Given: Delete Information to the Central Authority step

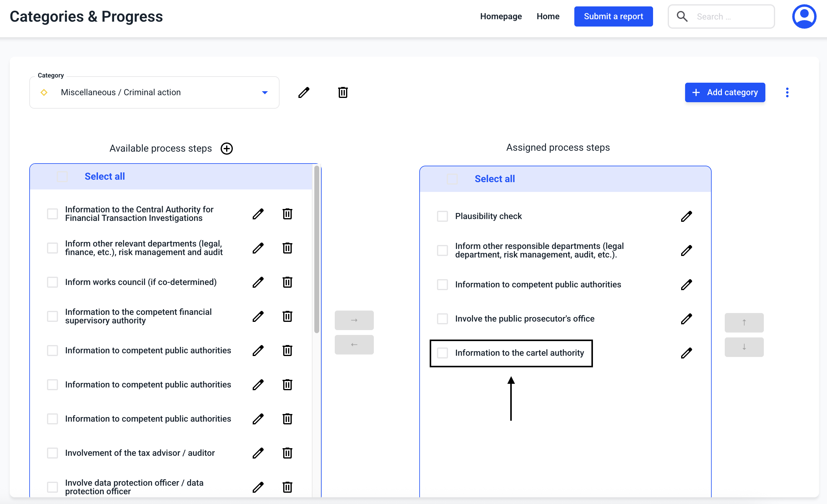Looking at the screenshot, I should click(x=287, y=214).
